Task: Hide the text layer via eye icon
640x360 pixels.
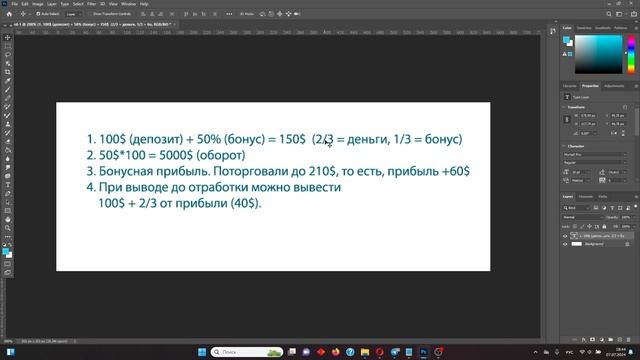Action: [x=565, y=236]
